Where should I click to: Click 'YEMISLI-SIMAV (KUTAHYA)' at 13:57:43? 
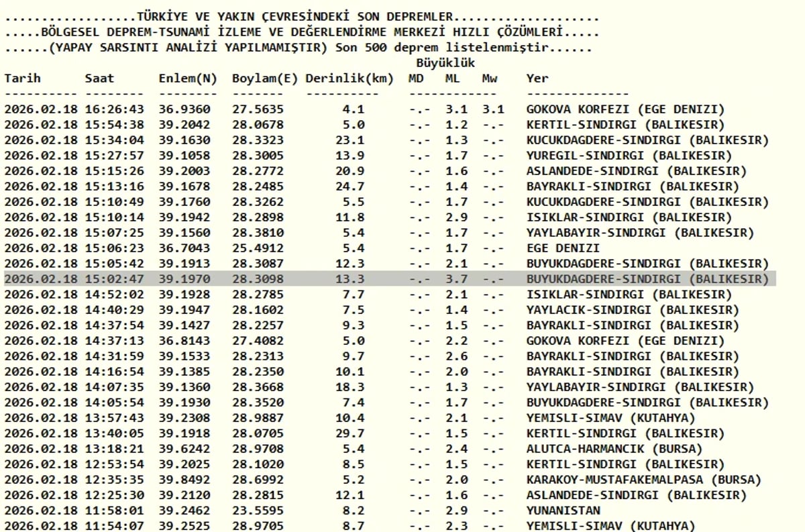610,418
